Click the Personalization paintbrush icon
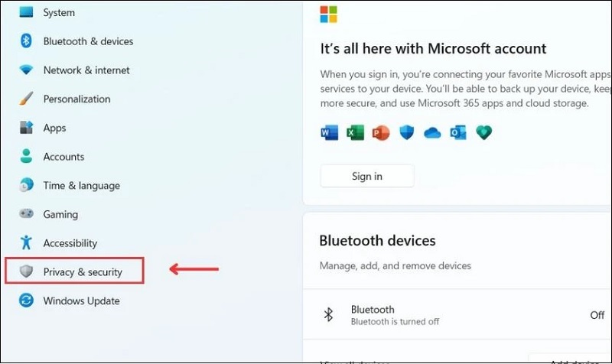The height and width of the screenshot is (364, 612). 27,99
